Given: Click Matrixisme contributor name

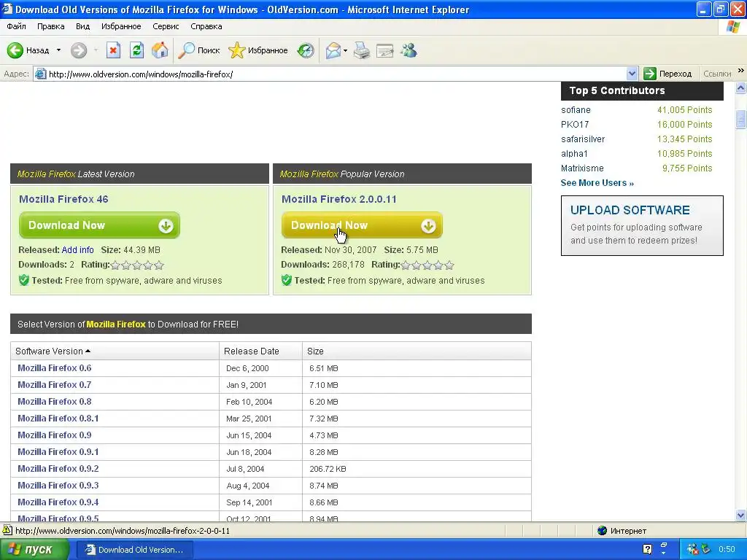Looking at the screenshot, I should (582, 168).
